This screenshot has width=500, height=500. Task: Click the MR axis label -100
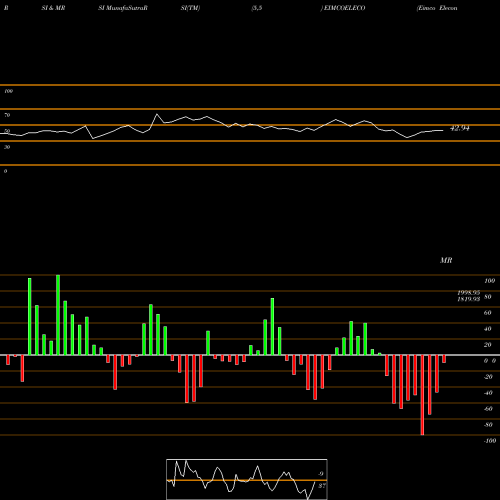[490, 441]
